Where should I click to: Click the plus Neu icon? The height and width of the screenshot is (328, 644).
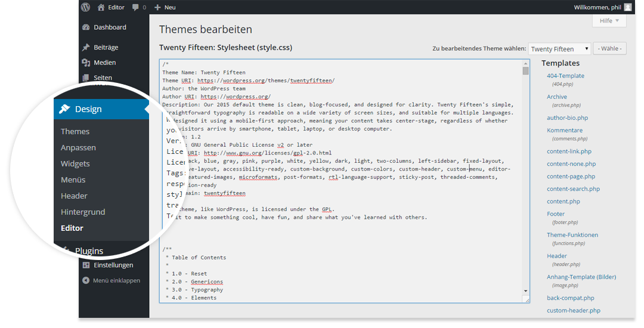click(x=157, y=7)
